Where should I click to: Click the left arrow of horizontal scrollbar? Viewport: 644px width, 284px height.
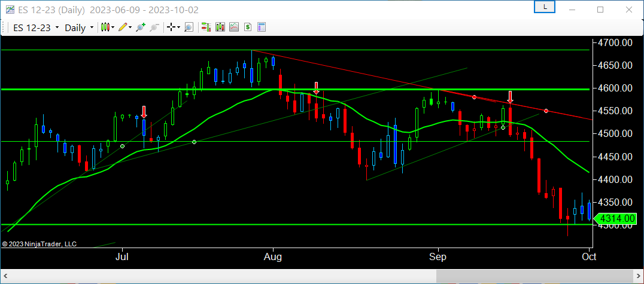point(6,276)
